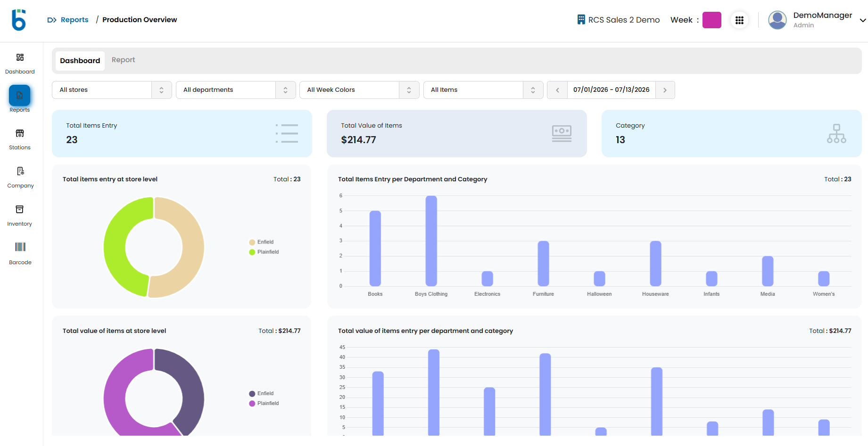Click 'Total items entry at store level' title
This screenshot has width=868, height=446.
110,179
